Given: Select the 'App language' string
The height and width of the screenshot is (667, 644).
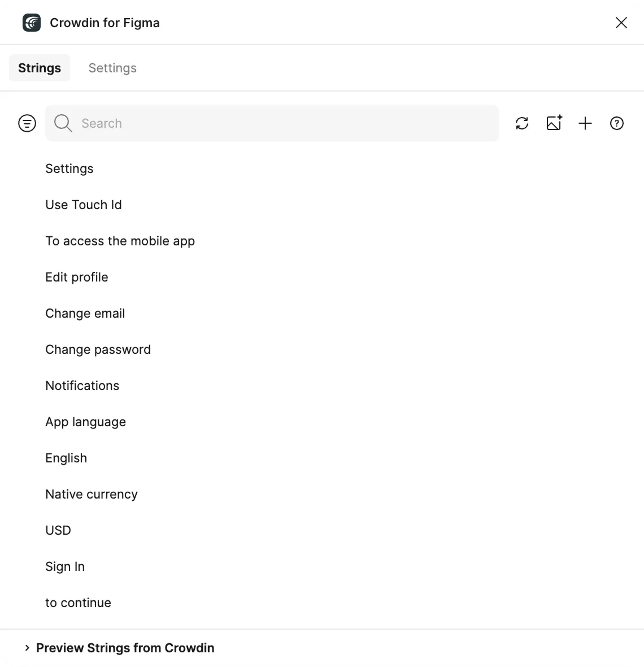Looking at the screenshot, I should [x=85, y=422].
